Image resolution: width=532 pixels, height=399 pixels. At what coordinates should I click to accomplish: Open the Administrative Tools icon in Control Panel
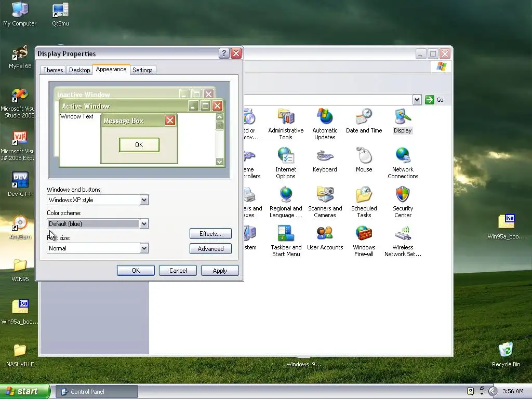pyautogui.click(x=286, y=124)
